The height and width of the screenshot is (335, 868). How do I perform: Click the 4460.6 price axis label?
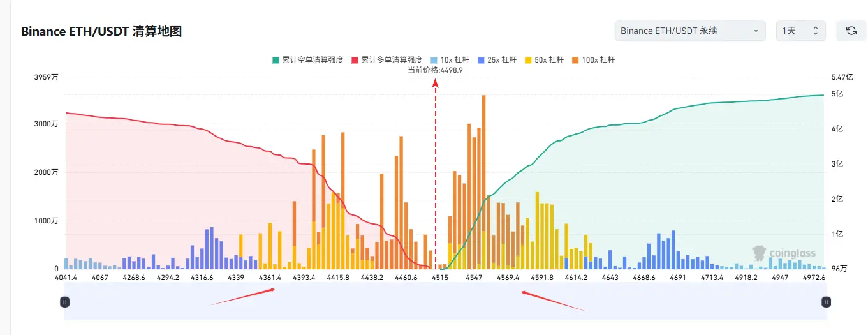pyautogui.click(x=406, y=278)
